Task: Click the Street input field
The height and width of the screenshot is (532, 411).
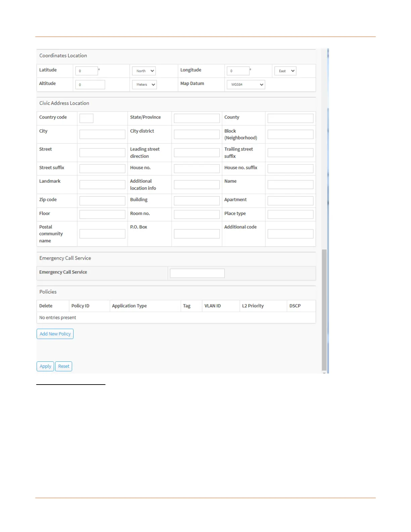Action: (x=102, y=152)
